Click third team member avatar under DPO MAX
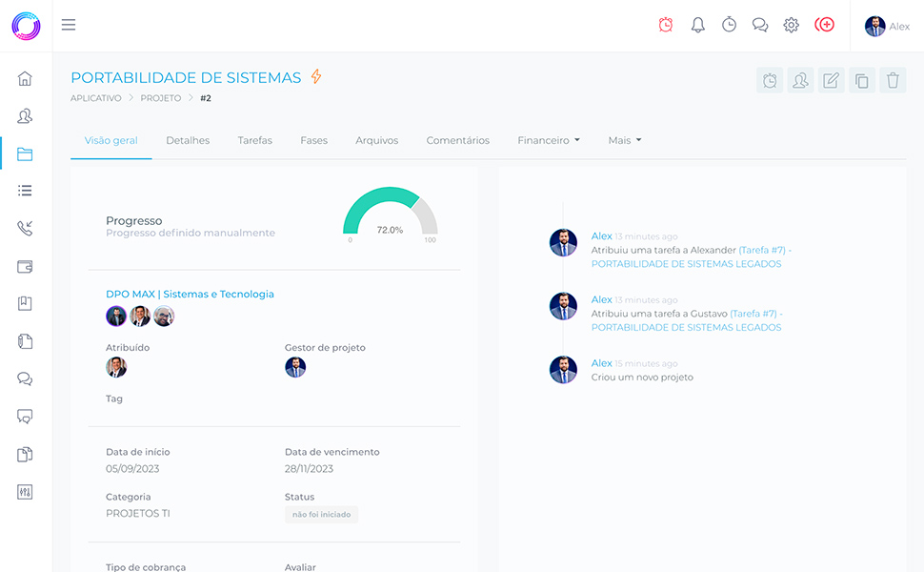924x572 pixels. click(164, 317)
